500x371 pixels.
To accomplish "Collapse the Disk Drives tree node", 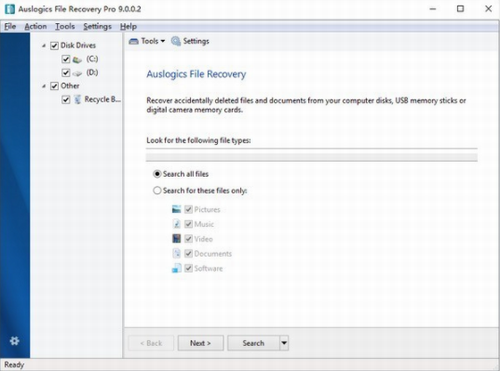I will [44, 46].
